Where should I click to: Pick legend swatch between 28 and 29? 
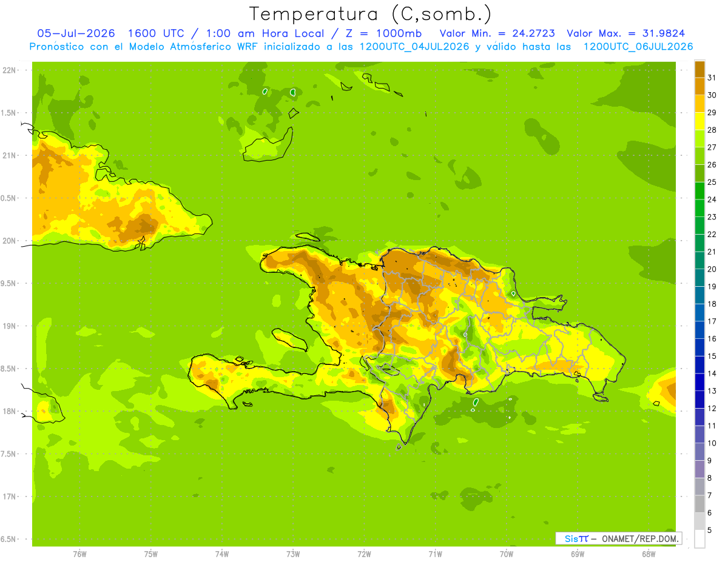tap(700, 121)
